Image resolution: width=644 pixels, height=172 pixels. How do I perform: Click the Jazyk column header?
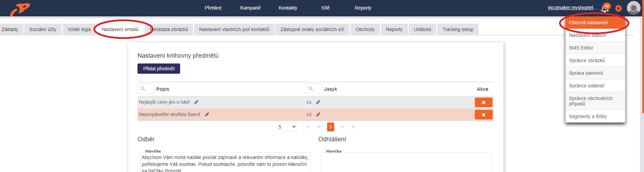coord(330,89)
